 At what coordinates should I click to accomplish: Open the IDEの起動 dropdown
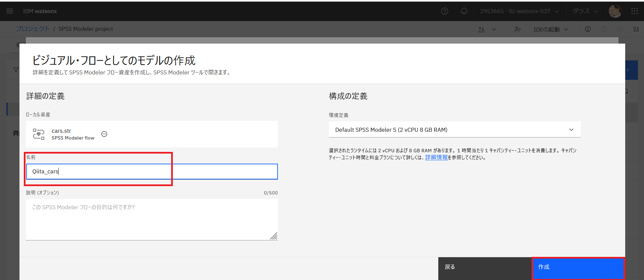(x=551, y=29)
